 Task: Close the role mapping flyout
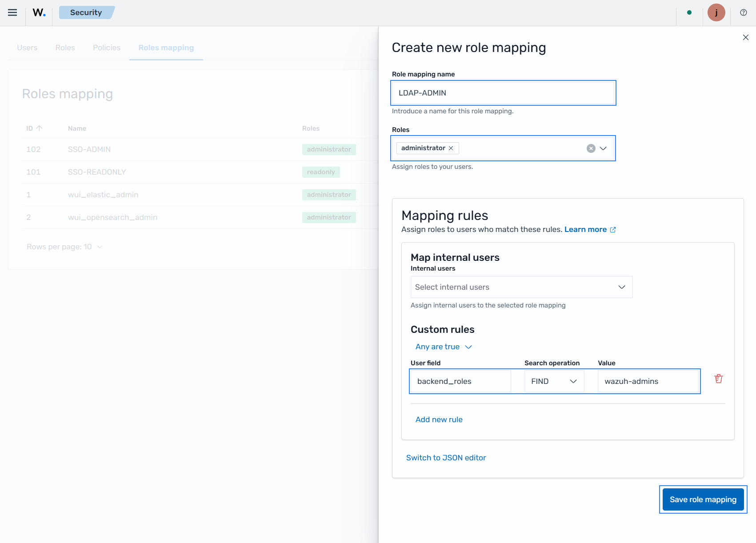pos(746,37)
